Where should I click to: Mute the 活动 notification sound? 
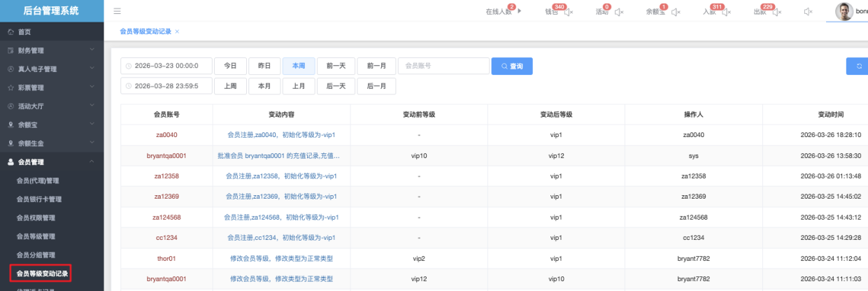[618, 12]
